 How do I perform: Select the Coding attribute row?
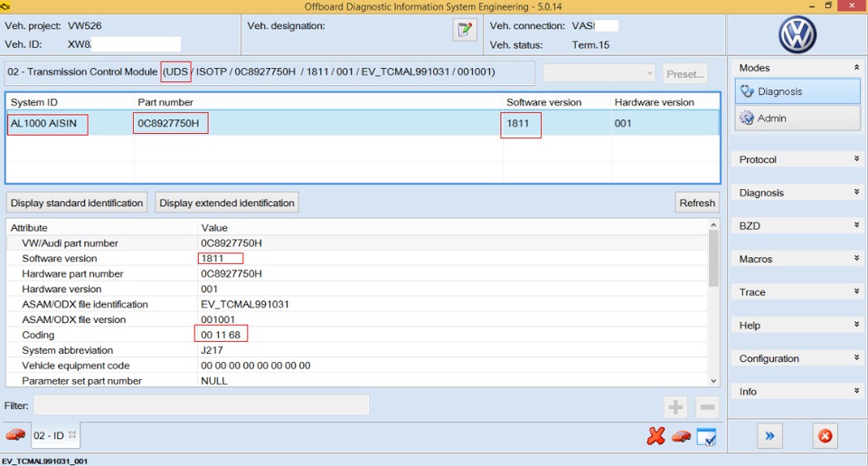coord(357,335)
